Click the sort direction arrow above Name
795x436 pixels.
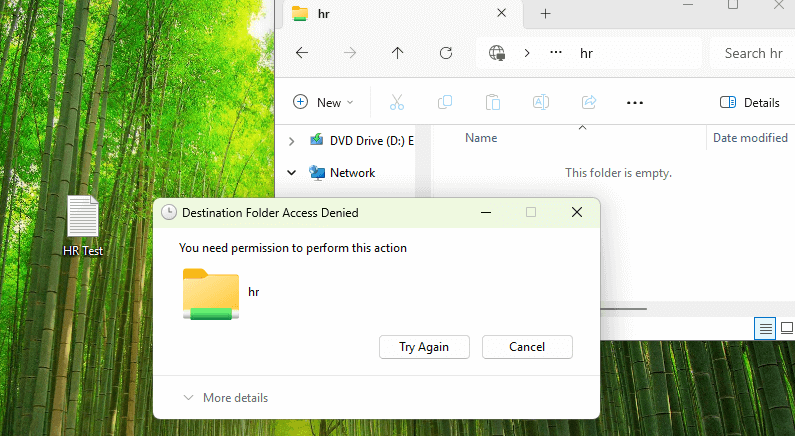(583, 128)
